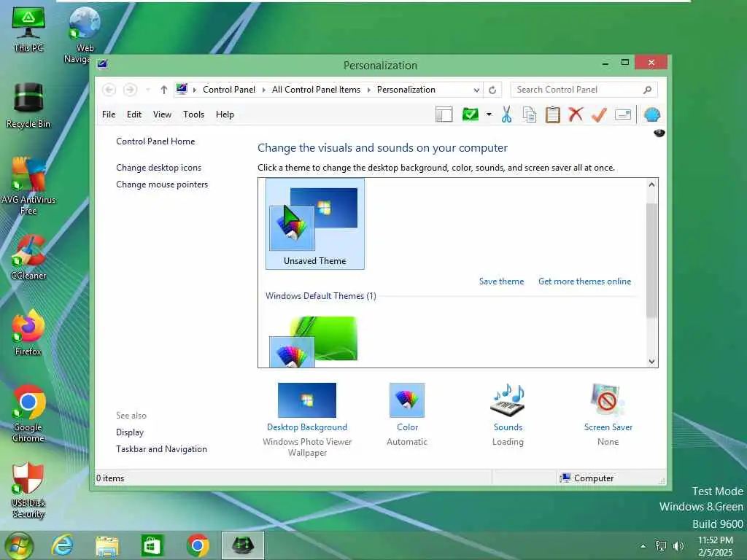Open Change mouse pointers link
Screen dimensions: 747x560
pos(162,184)
